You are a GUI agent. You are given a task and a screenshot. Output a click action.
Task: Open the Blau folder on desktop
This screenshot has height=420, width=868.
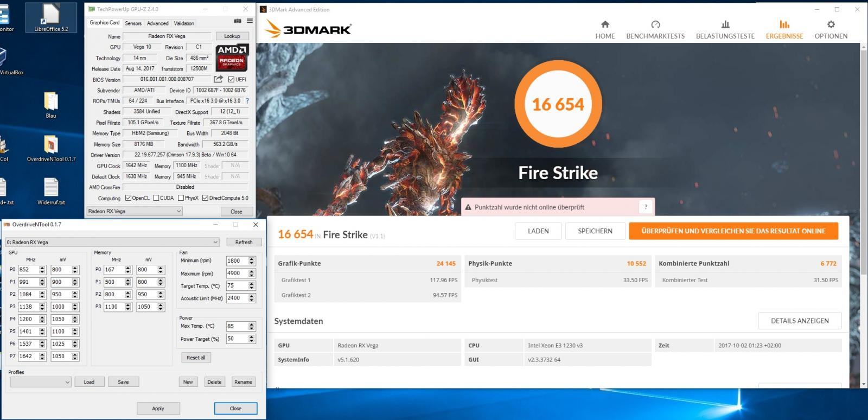point(51,105)
